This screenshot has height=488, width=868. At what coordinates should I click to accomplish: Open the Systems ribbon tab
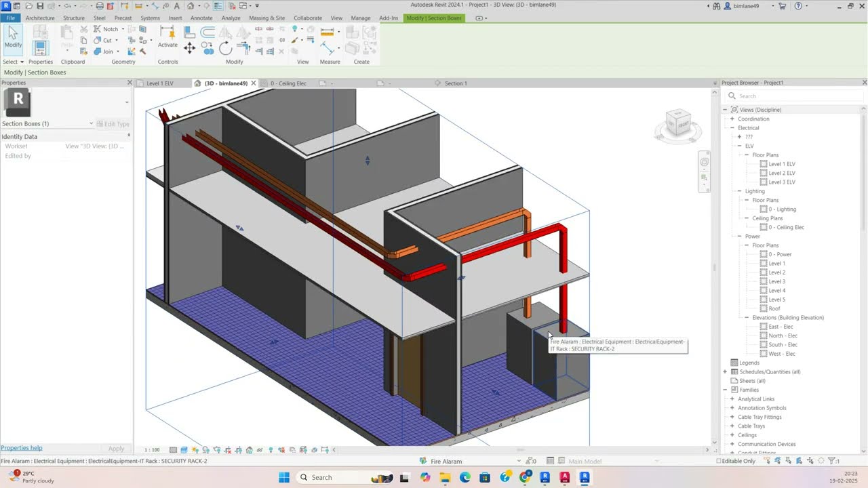150,18
